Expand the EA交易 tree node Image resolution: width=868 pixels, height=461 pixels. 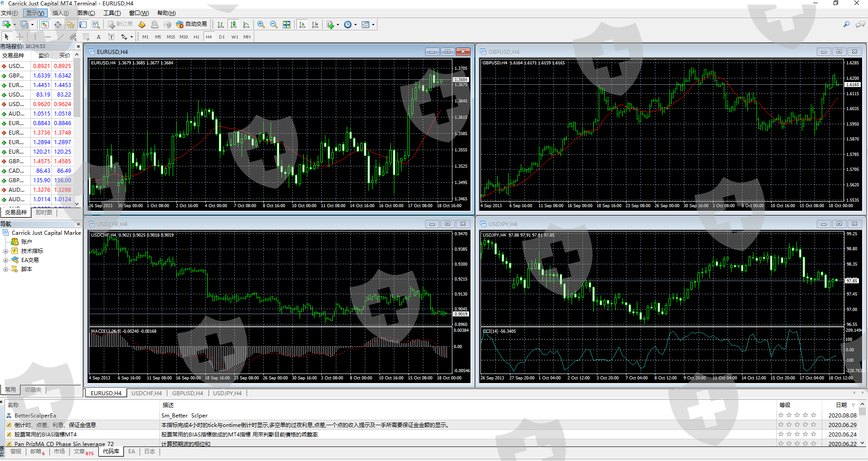(5, 260)
